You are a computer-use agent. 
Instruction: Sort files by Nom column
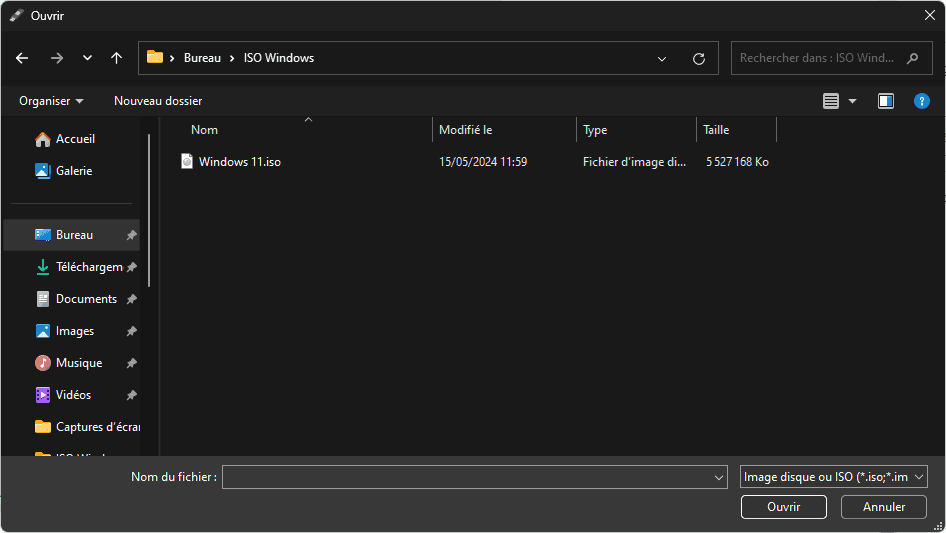pyautogui.click(x=205, y=130)
